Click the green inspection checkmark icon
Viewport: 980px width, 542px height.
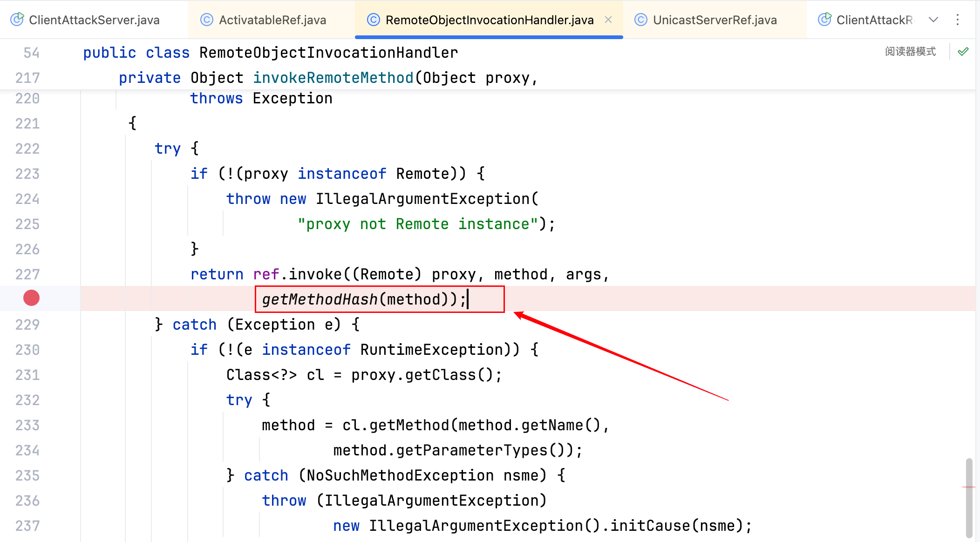coord(963,52)
